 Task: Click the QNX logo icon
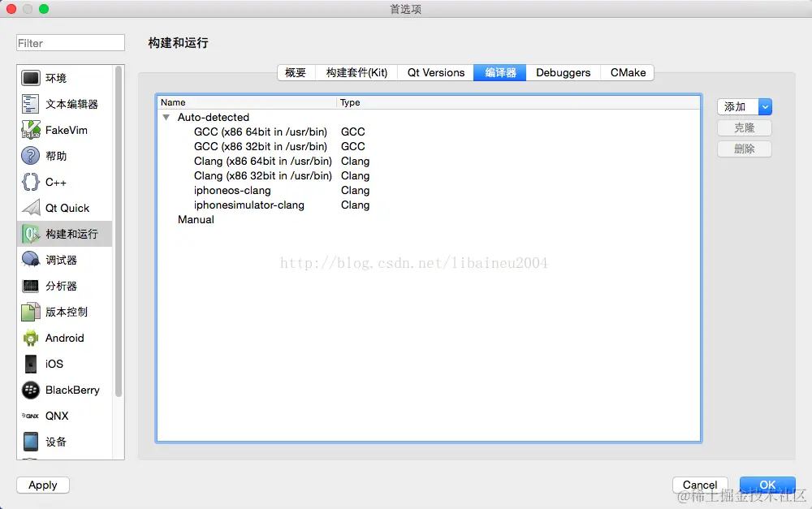tap(31, 416)
